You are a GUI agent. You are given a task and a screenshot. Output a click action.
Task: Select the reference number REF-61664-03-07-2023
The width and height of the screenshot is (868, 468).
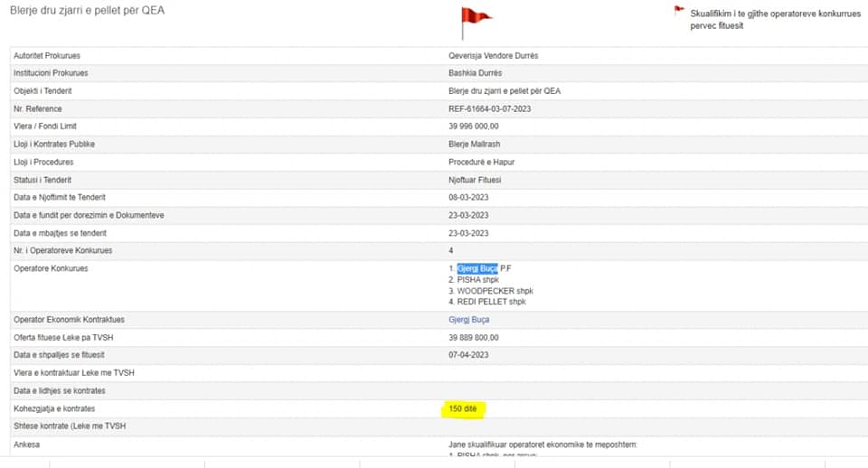[489, 109]
